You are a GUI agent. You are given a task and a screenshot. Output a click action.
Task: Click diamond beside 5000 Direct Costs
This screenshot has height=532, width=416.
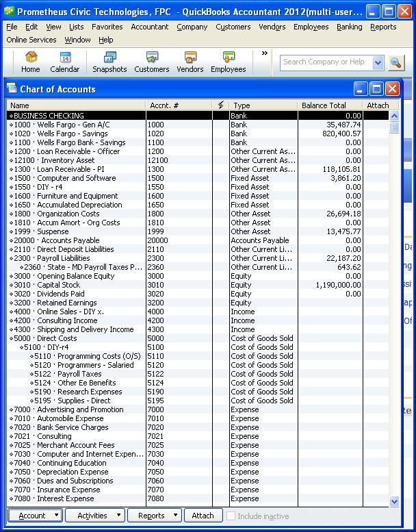[11, 338]
